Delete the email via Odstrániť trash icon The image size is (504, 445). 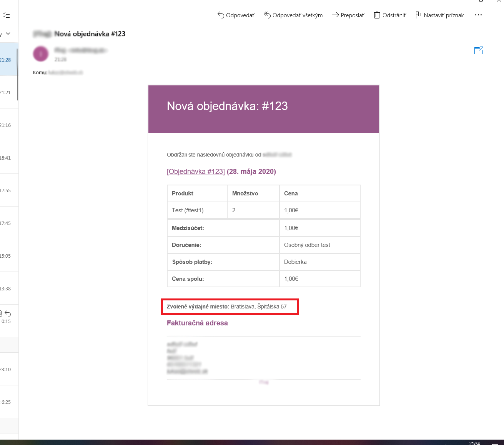click(390, 15)
